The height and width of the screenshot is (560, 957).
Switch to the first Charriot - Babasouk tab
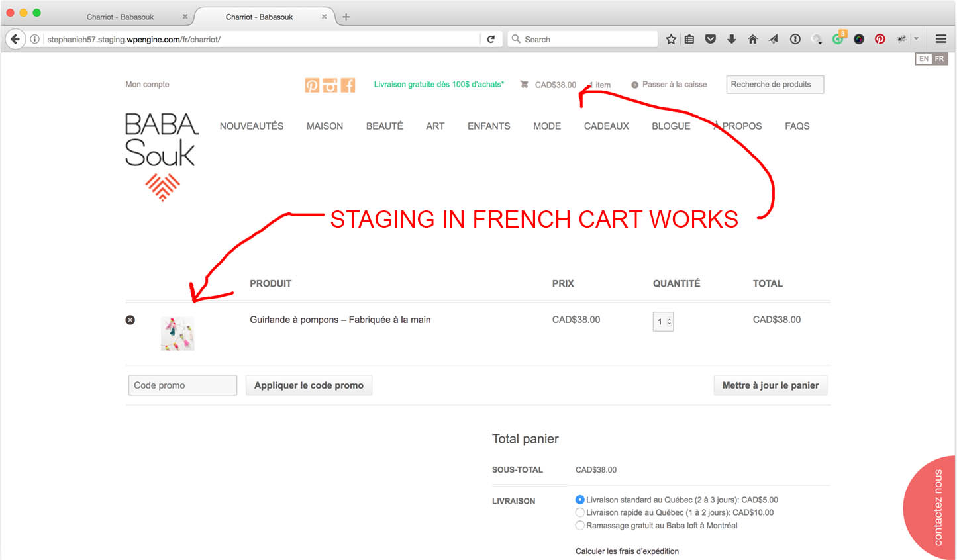(x=121, y=17)
